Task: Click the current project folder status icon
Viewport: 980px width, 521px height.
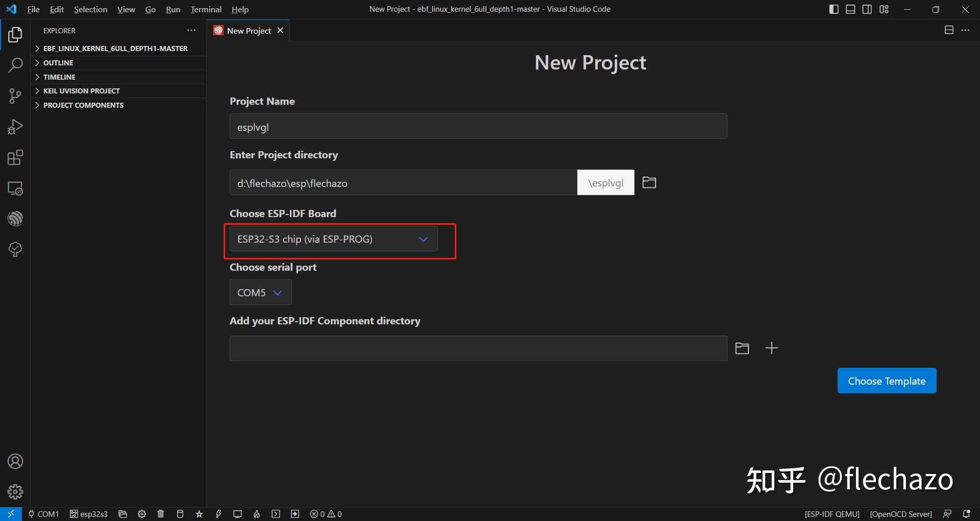Action: [x=122, y=514]
